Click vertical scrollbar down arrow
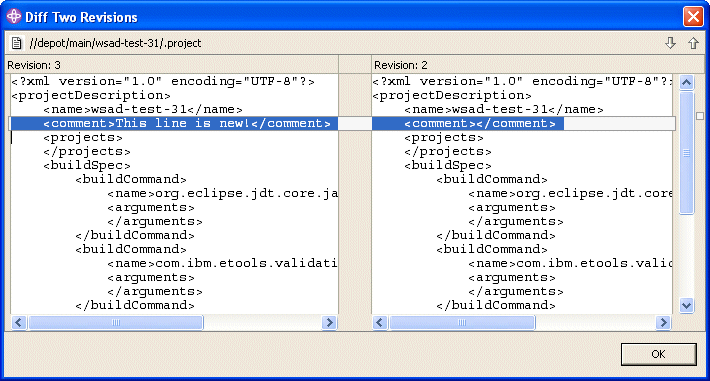The height and width of the screenshot is (381, 710). coord(686,305)
